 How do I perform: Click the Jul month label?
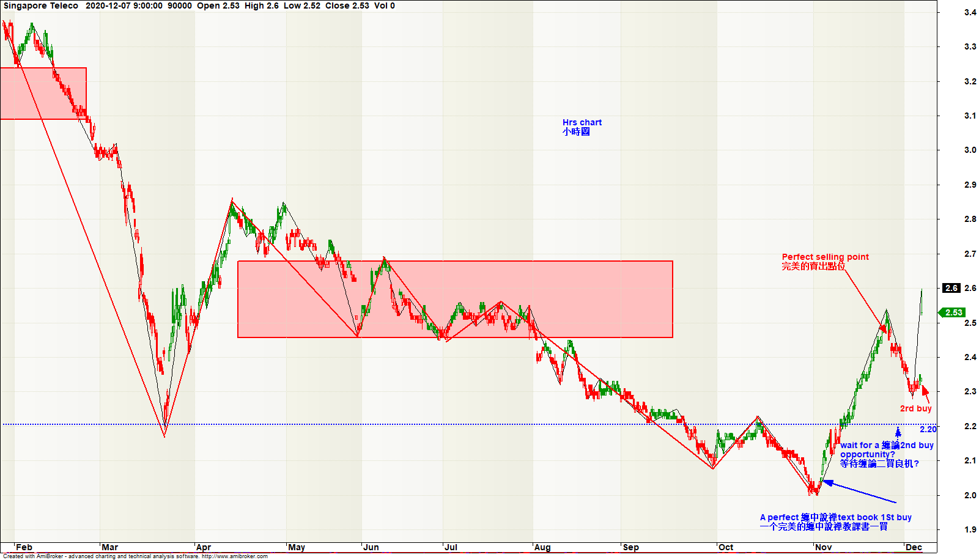451,547
